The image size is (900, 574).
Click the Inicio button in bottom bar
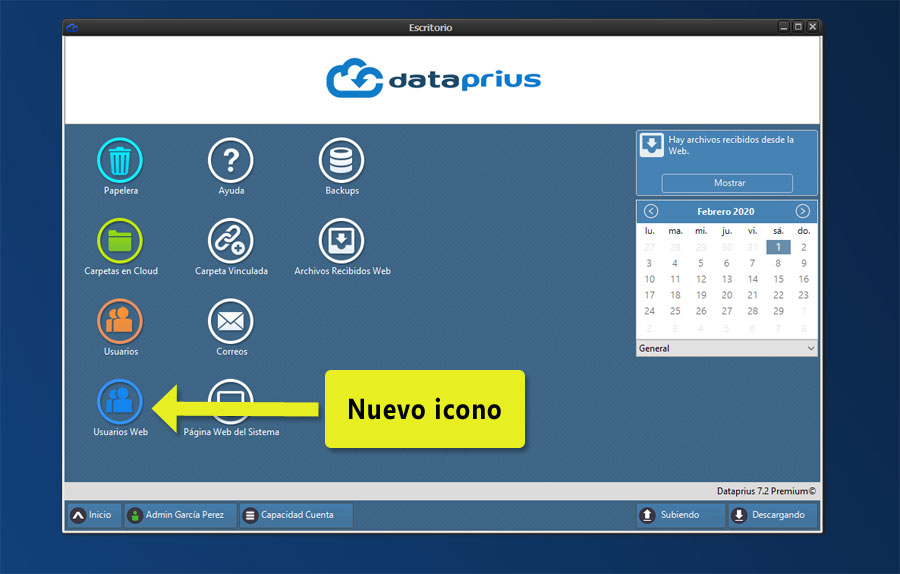94,515
